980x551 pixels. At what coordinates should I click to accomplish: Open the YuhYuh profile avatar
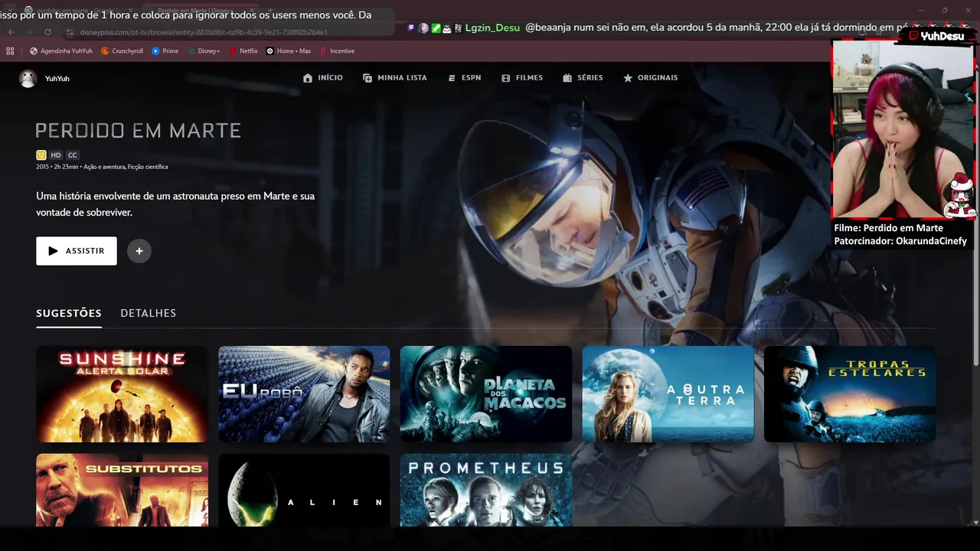tap(28, 78)
